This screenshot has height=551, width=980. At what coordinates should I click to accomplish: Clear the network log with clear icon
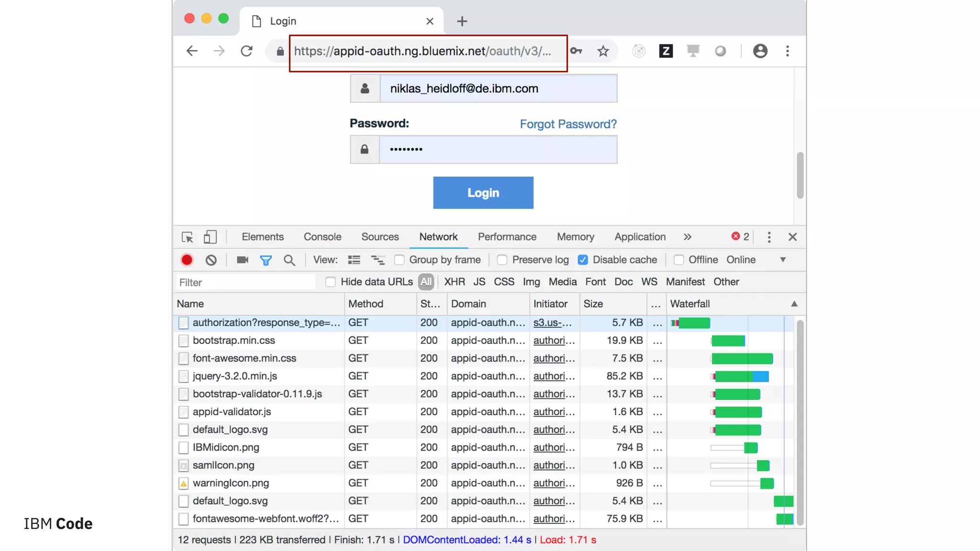tap(211, 260)
